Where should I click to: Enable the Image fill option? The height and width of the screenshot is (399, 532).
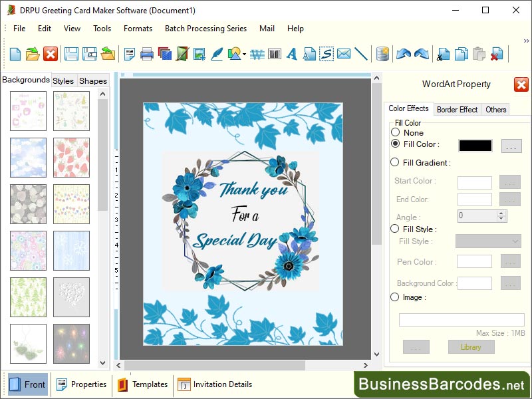(395, 297)
